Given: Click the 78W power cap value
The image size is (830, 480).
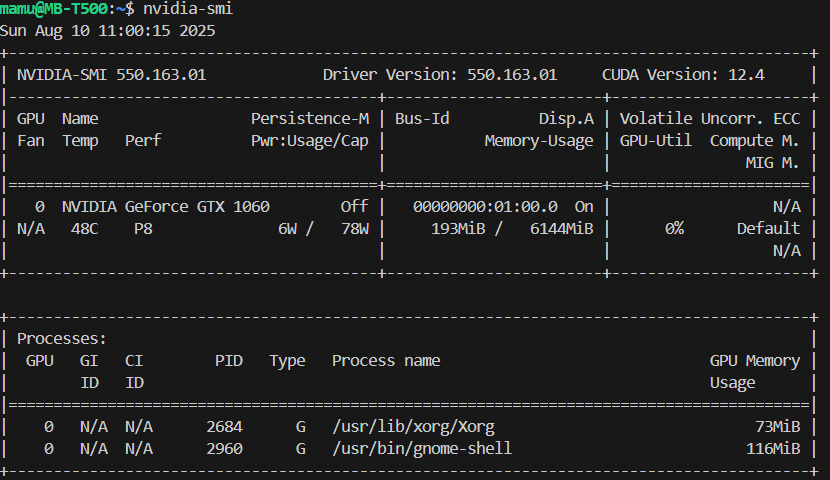Looking at the screenshot, I should click(354, 228).
